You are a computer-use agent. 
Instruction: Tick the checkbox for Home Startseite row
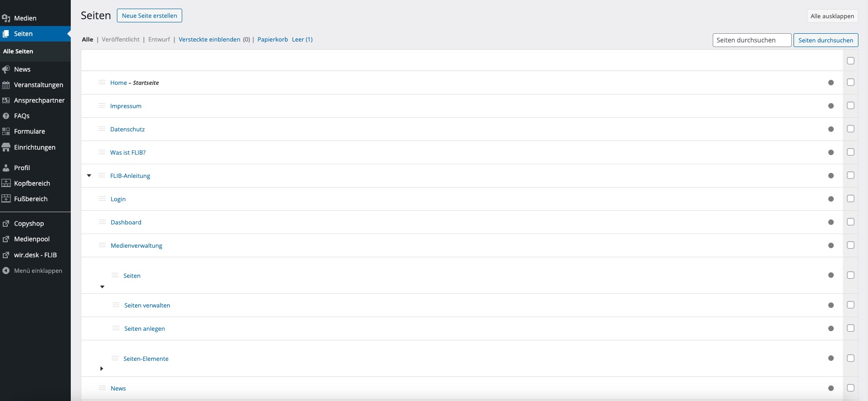[x=850, y=83]
